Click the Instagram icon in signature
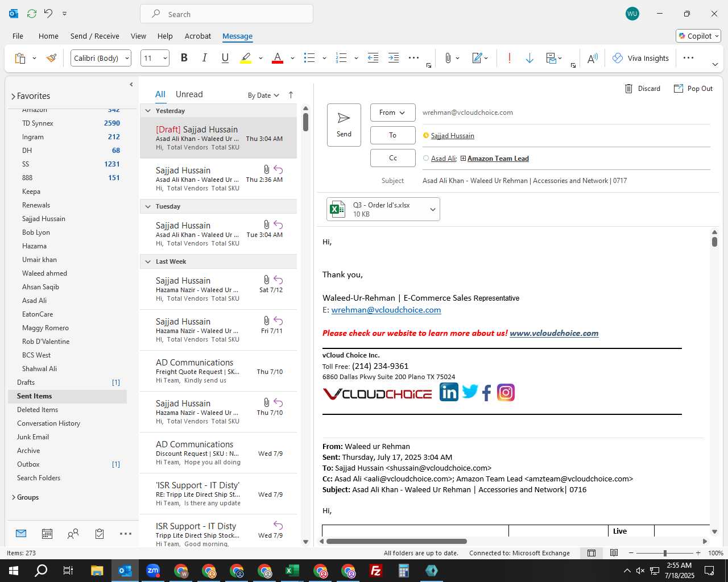The width and height of the screenshot is (728, 582). point(506,392)
